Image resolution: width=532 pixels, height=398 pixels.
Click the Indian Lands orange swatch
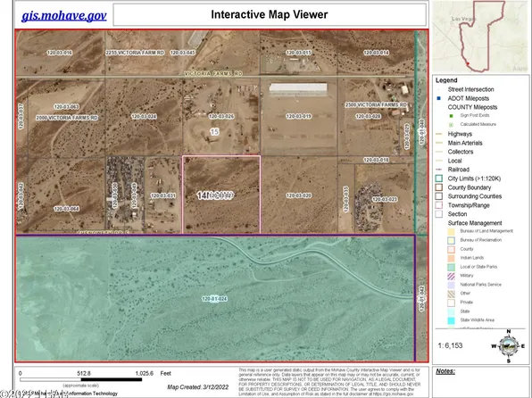coord(452,258)
